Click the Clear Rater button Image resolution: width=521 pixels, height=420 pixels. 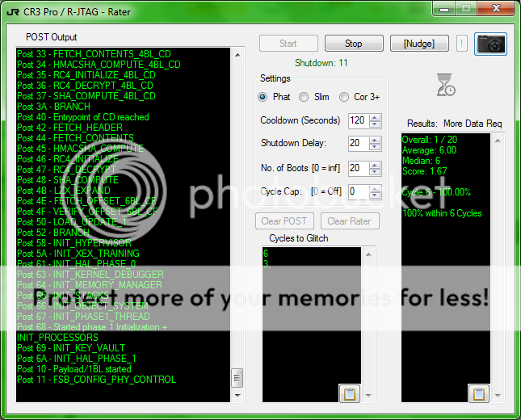(x=349, y=221)
